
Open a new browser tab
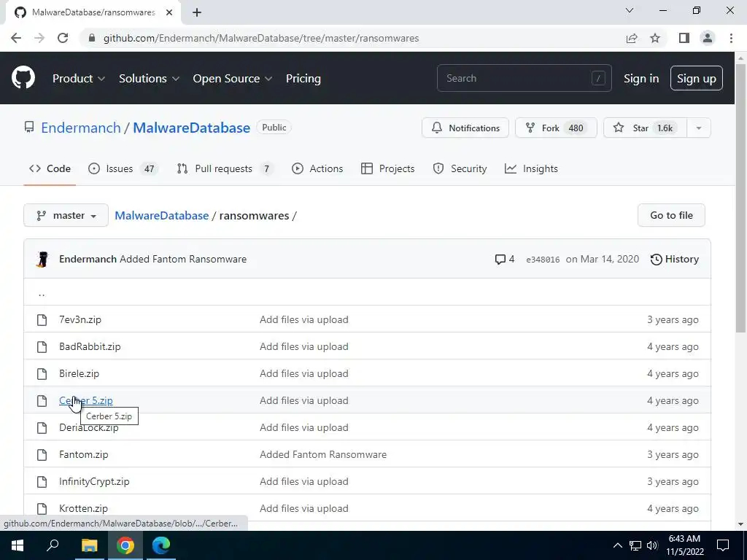coord(197,12)
